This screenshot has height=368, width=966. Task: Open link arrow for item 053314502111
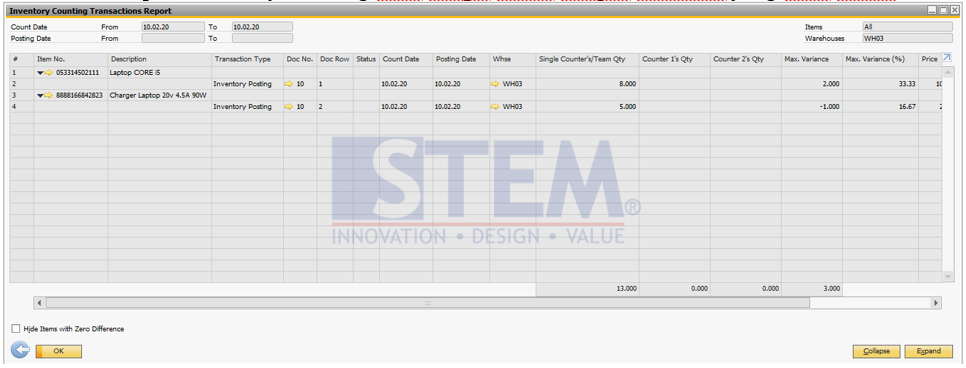pyautogui.click(x=49, y=72)
